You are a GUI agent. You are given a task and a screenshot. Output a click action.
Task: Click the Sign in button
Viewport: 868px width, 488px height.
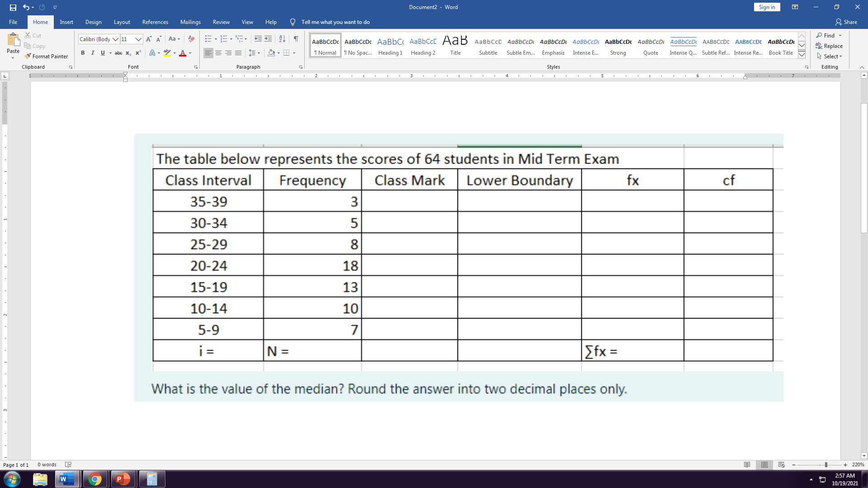[x=767, y=7]
